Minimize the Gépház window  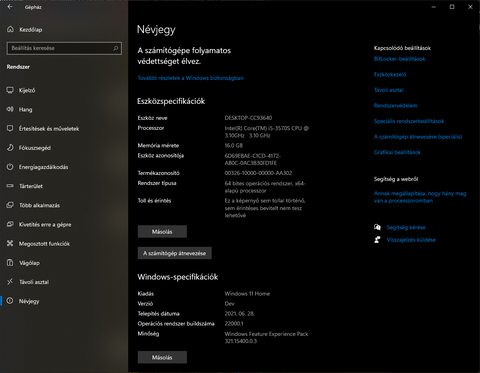coord(434,7)
